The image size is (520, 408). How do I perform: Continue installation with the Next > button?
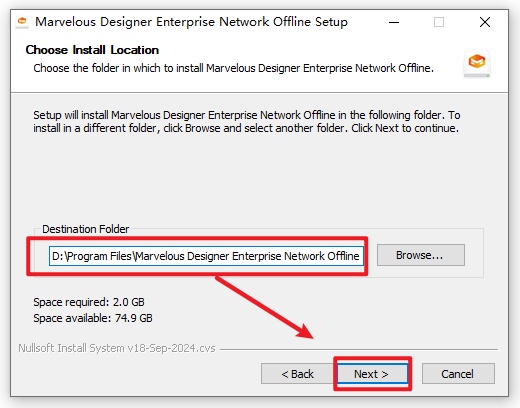(372, 374)
